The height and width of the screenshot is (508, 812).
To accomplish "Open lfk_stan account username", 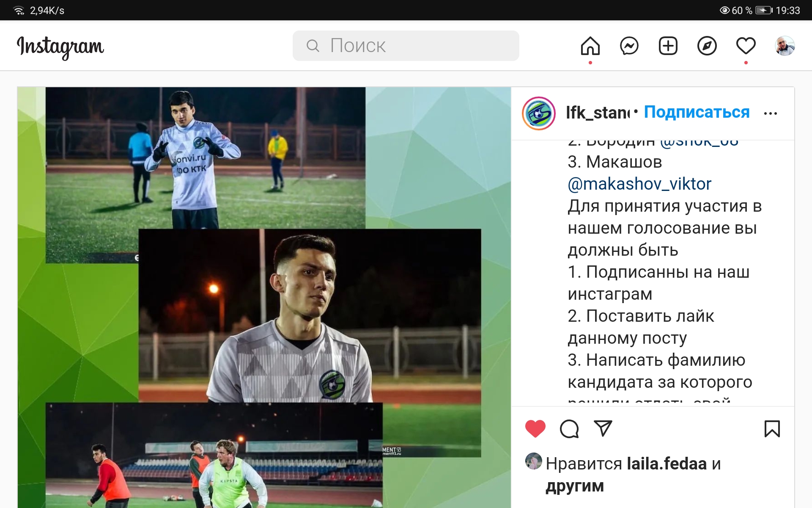I will [598, 113].
